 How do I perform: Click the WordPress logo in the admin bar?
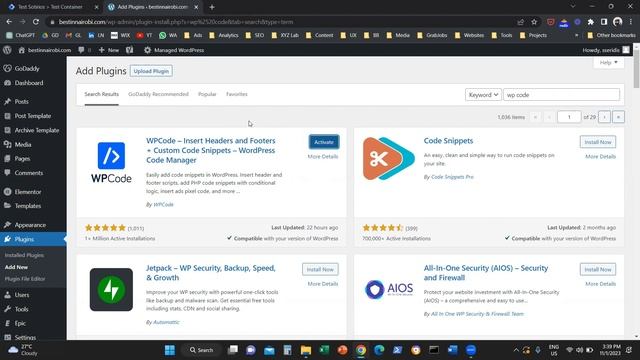click(x=7, y=50)
